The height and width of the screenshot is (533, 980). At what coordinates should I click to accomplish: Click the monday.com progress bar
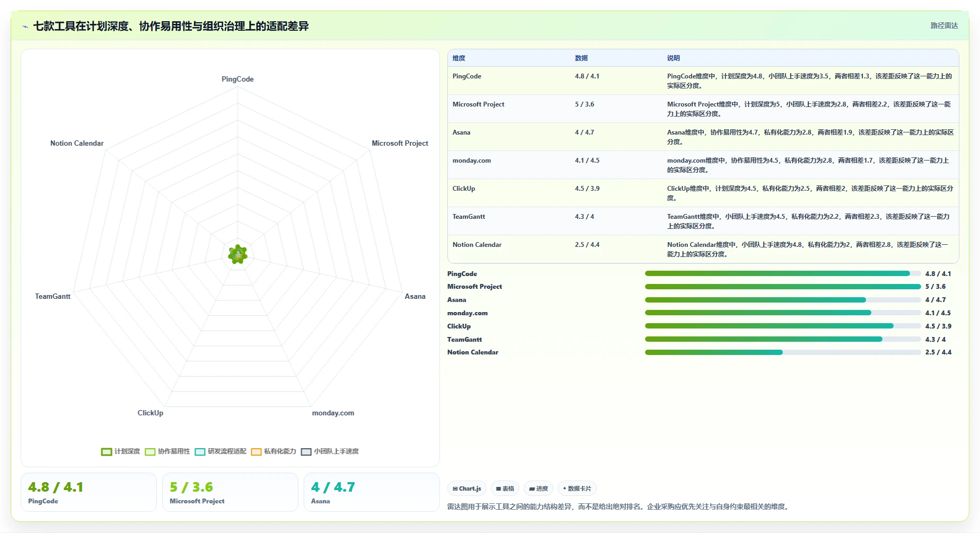[783, 313]
